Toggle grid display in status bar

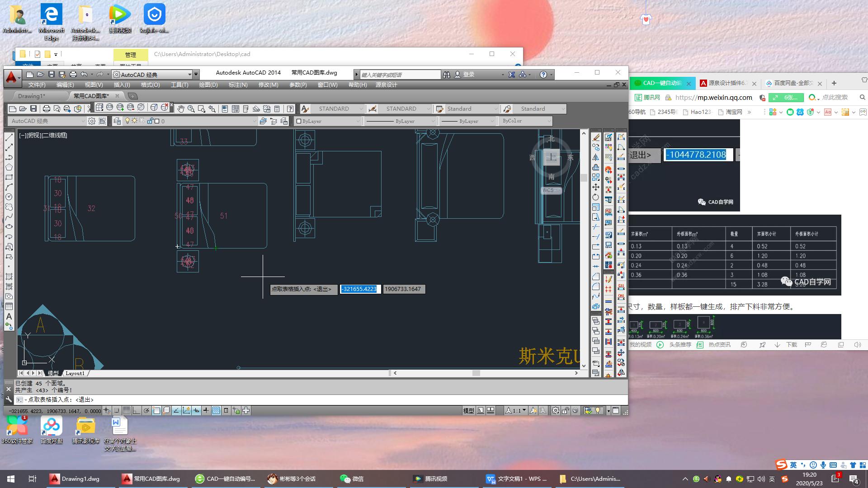pos(127,411)
